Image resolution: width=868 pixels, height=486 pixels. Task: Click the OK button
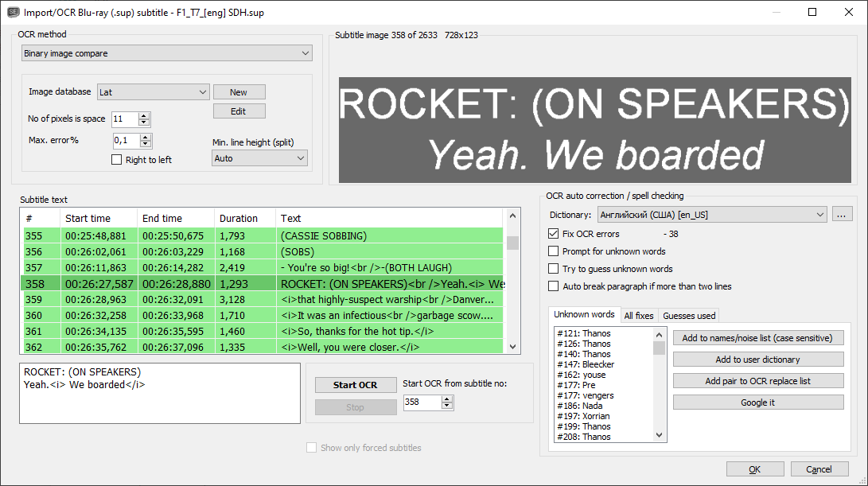(x=755, y=469)
